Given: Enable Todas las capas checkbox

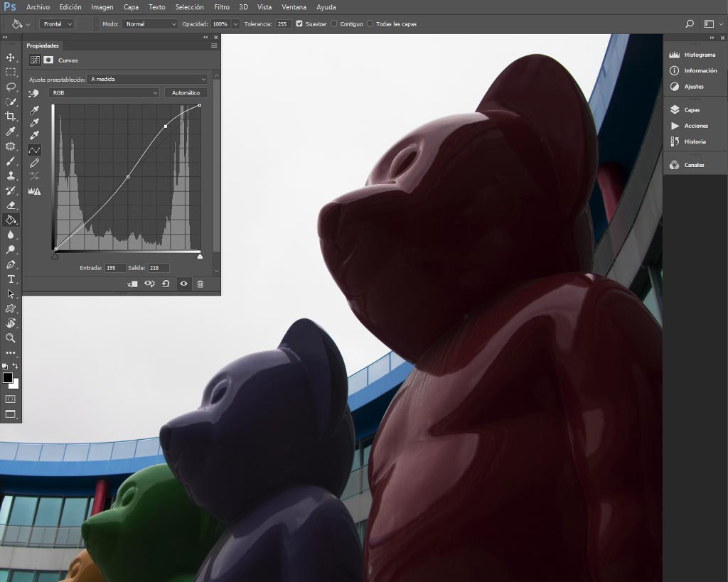Looking at the screenshot, I should coord(370,23).
